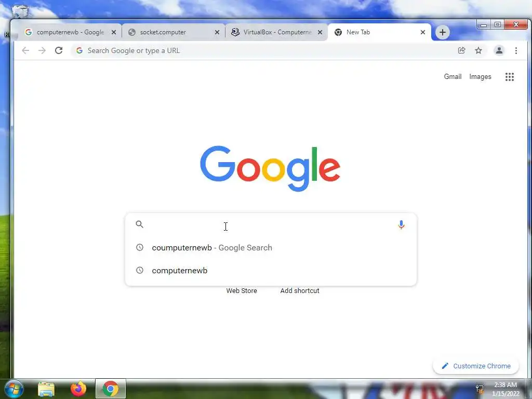The width and height of the screenshot is (532, 399).
Task: Click the magnifier icon in the search box
Action: [139, 224]
